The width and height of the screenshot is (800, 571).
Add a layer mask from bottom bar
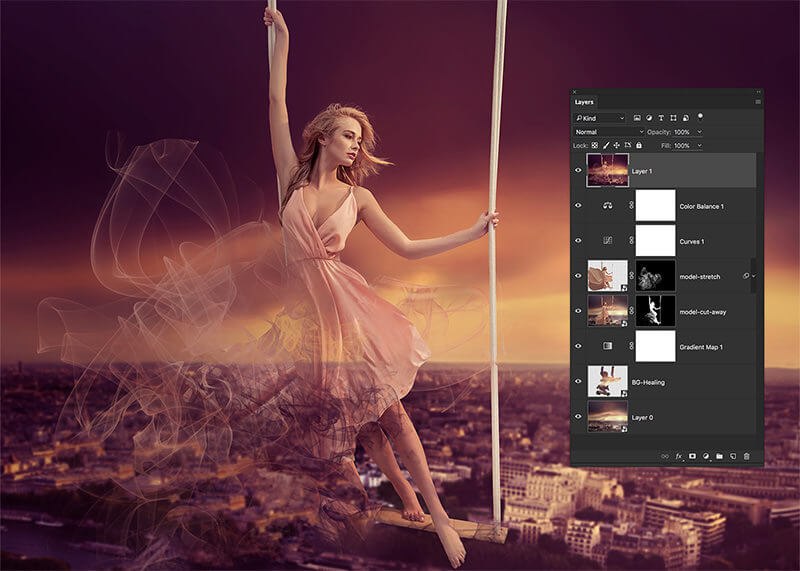pos(692,456)
